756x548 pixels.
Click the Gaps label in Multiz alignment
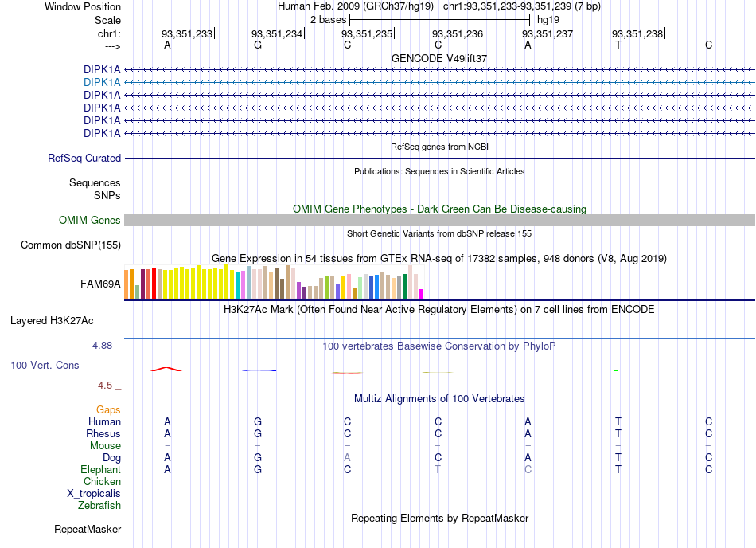(x=108, y=409)
